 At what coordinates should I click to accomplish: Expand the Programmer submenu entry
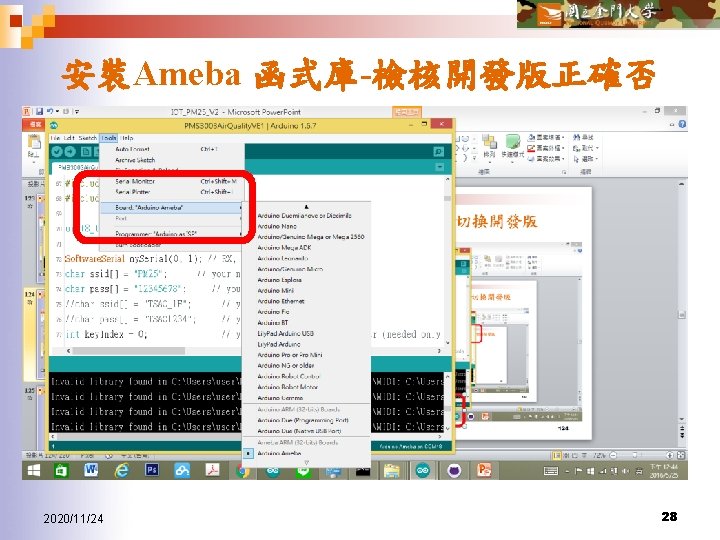coord(172,234)
